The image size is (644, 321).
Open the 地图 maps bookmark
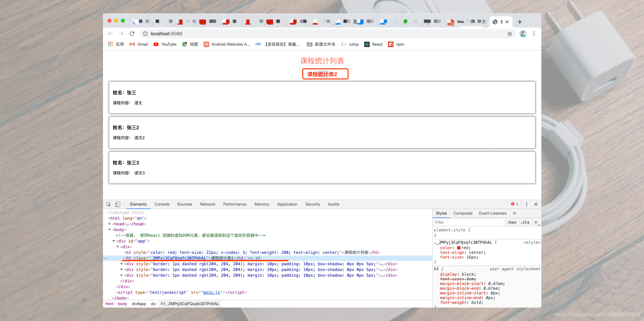[190, 44]
